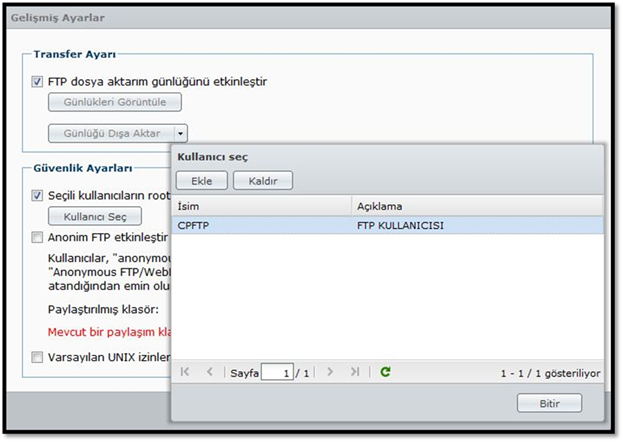Check Varsayılan UNIX izinleri option

pos(38,357)
